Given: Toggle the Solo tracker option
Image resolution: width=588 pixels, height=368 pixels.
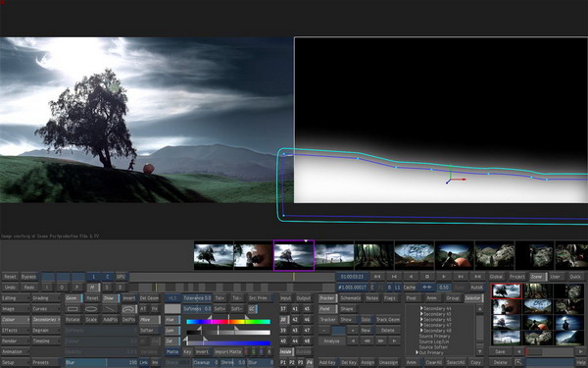Looking at the screenshot, I should (366, 320).
